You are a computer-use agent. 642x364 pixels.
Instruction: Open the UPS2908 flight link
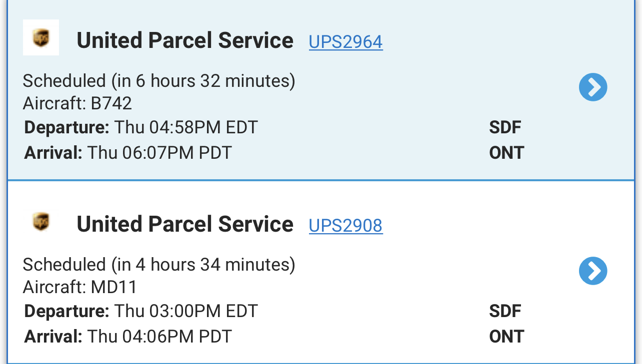(x=345, y=226)
